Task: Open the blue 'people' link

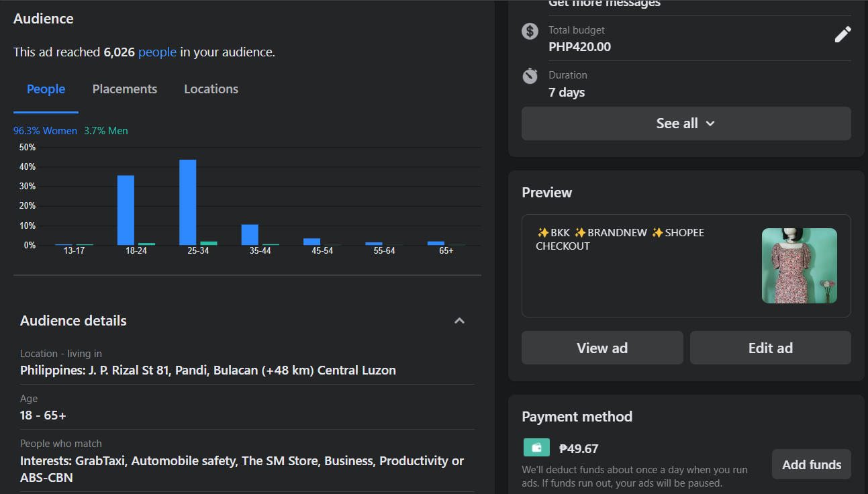Action: click(157, 52)
